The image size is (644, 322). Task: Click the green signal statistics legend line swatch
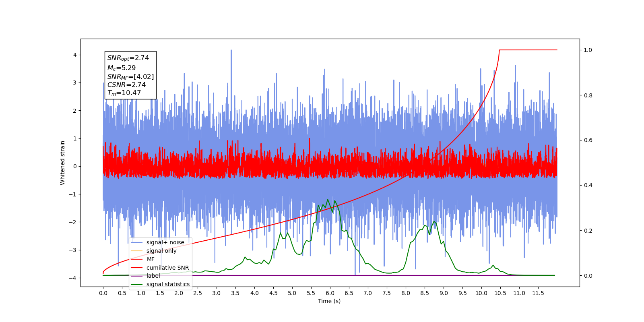tap(137, 285)
